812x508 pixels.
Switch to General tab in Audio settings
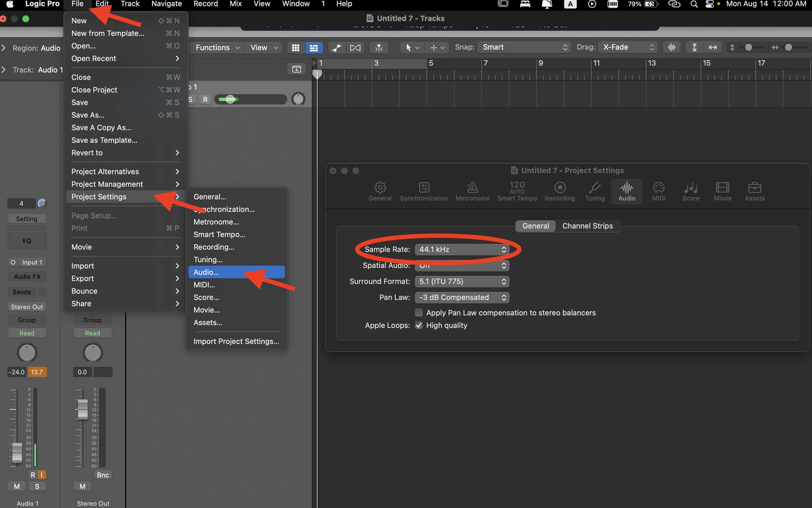(535, 226)
